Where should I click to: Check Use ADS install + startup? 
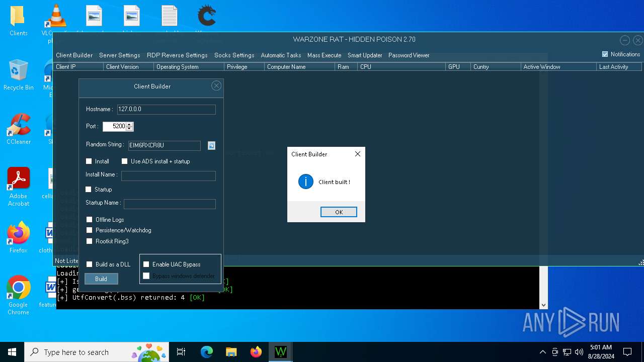point(125,161)
